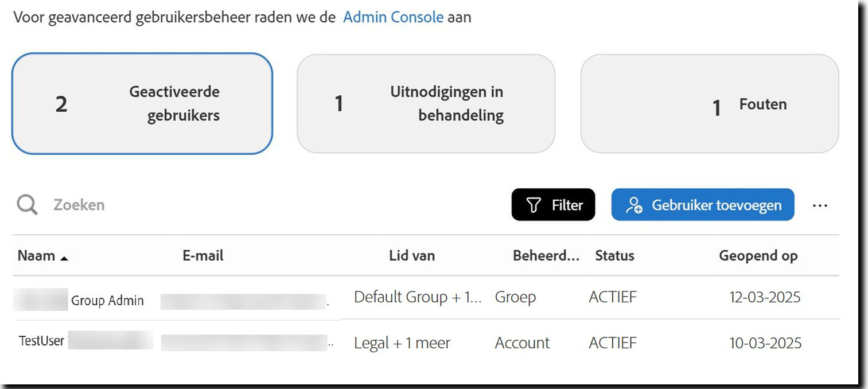This screenshot has height=389, width=868.
Task: Toggle the Naam sort arrow
Action: tap(64, 258)
